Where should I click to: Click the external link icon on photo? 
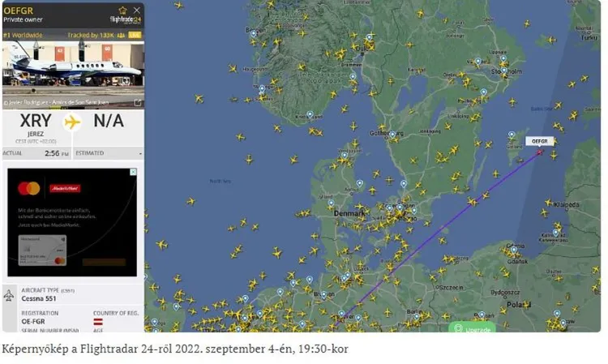click(x=138, y=103)
